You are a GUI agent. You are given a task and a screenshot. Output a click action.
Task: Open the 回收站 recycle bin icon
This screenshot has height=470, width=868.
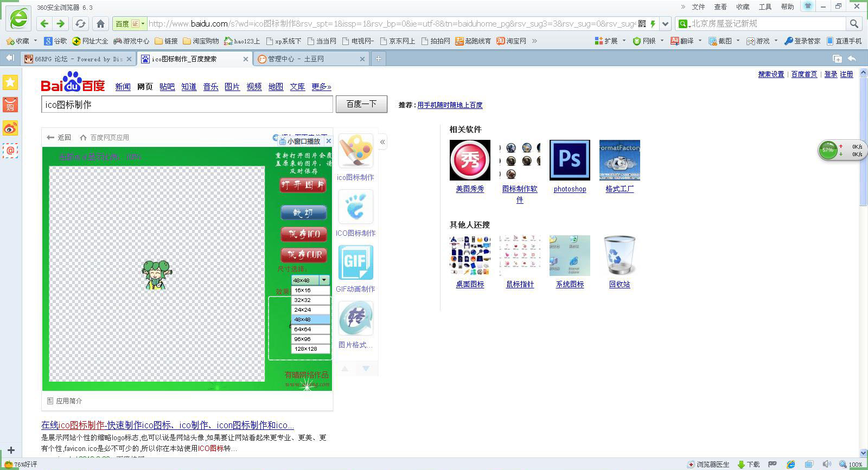click(x=620, y=255)
